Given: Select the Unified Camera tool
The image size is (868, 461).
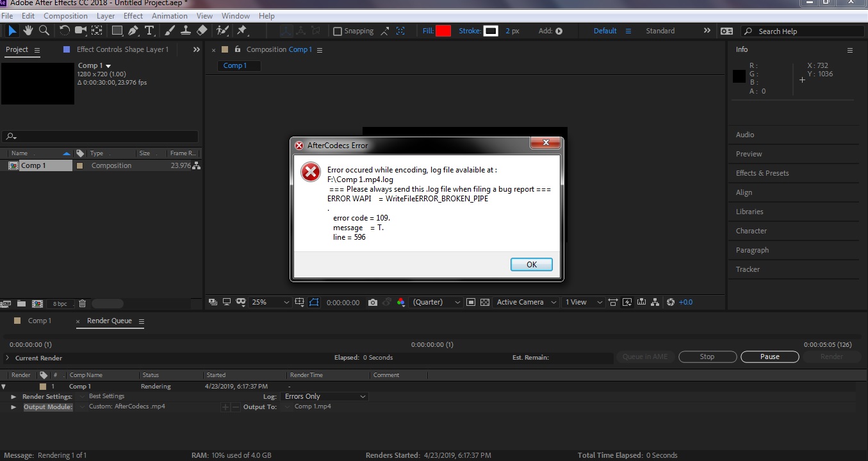Looking at the screenshot, I should (81, 30).
